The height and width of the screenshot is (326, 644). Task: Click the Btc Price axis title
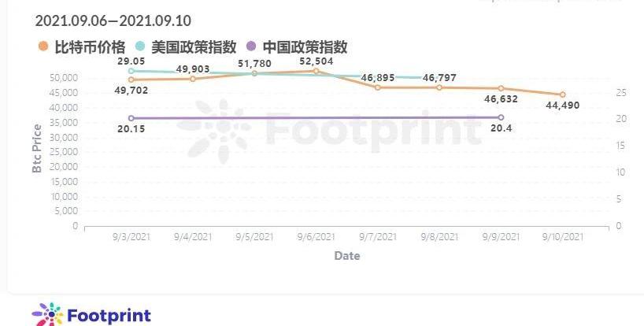pyautogui.click(x=37, y=149)
